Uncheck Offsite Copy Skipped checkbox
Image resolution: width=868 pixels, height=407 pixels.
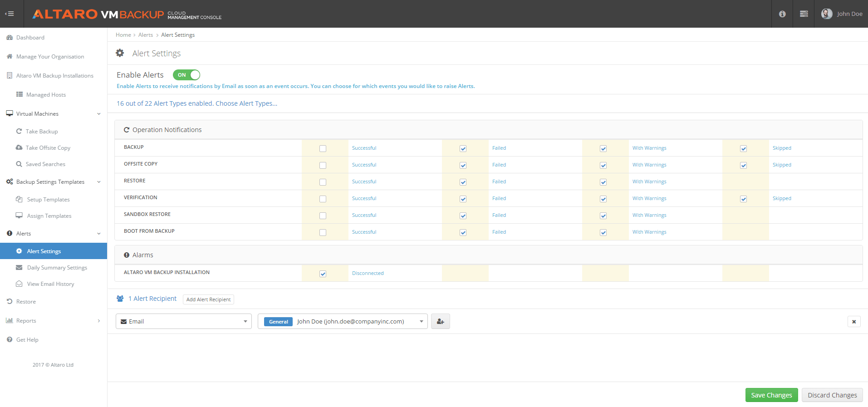coord(743,165)
